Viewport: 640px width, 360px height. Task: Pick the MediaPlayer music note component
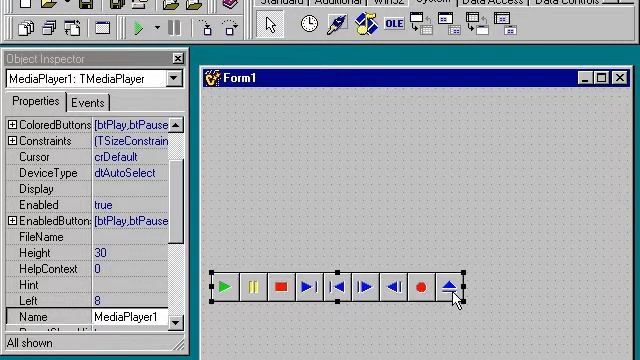click(x=366, y=24)
